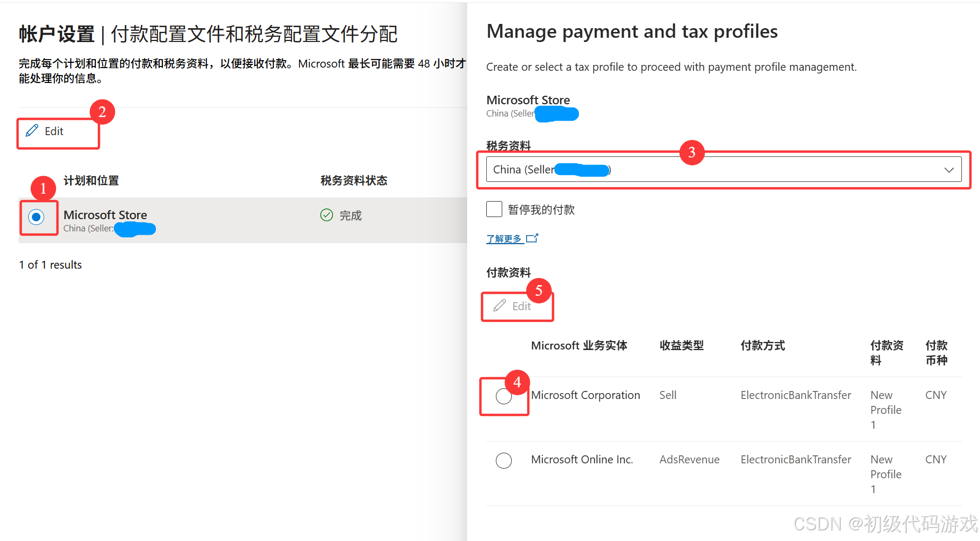Open the 税务资料 tax profile dropdown

click(x=724, y=170)
